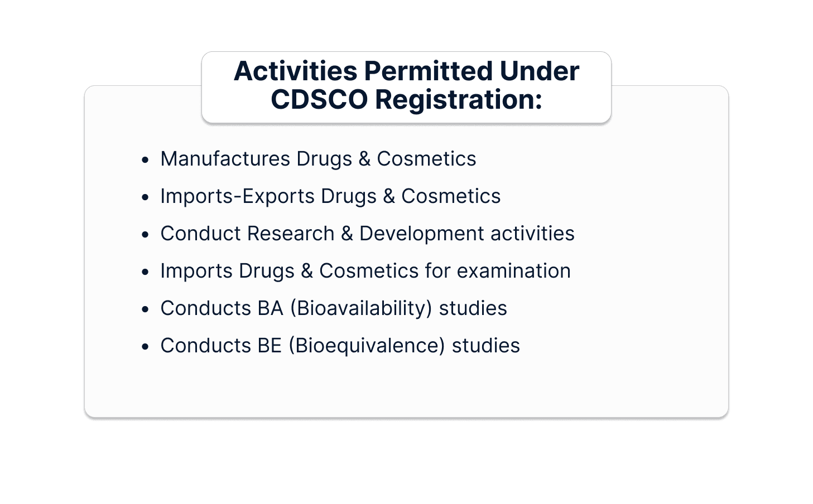Click the "CDSCO Registration:" title text

coord(406,100)
